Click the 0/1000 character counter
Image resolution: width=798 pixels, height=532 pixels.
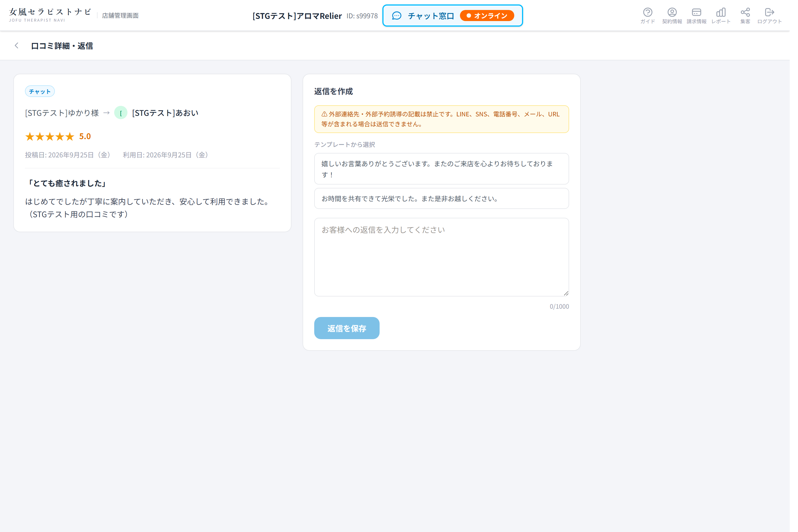coord(565,310)
